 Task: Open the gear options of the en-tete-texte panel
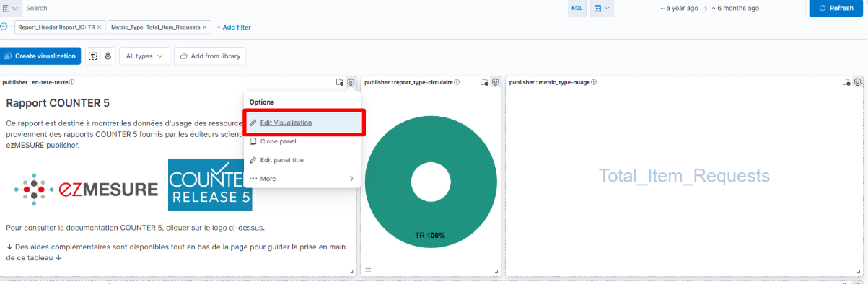[351, 82]
